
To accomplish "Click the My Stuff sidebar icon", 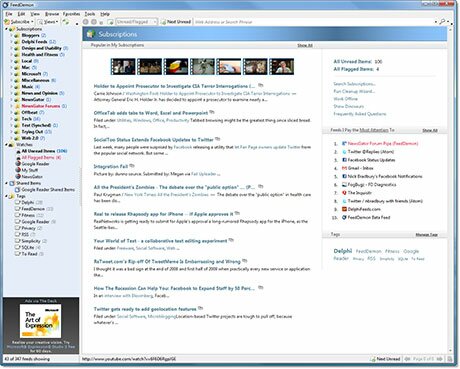I will tap(18, 170).
